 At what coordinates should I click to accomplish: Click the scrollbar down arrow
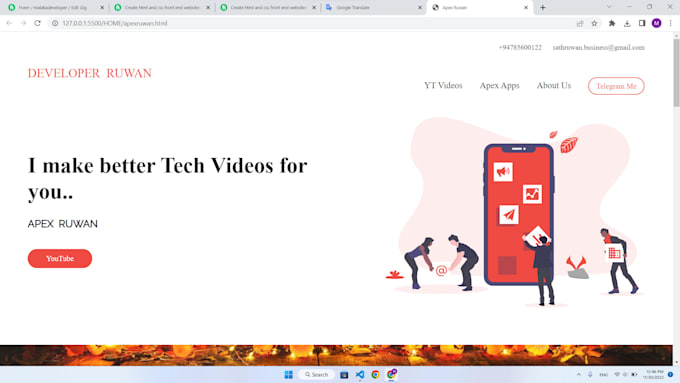point(676,362)
